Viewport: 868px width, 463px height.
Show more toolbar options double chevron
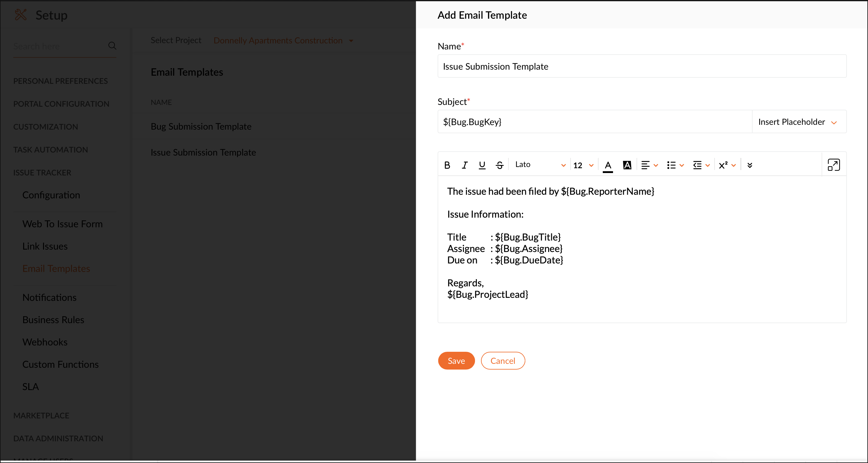pyautogui.click(x=749, y=165)
